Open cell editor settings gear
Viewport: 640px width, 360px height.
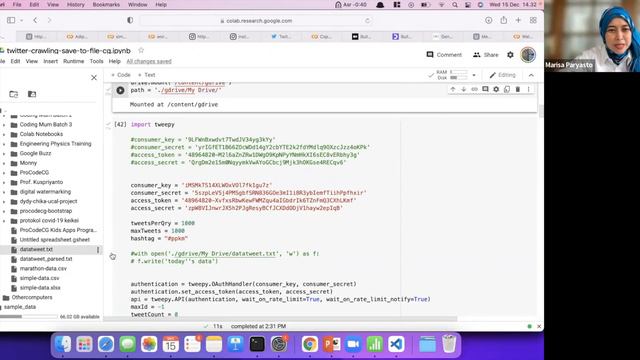pyautogui.click(x=496, y=89)
